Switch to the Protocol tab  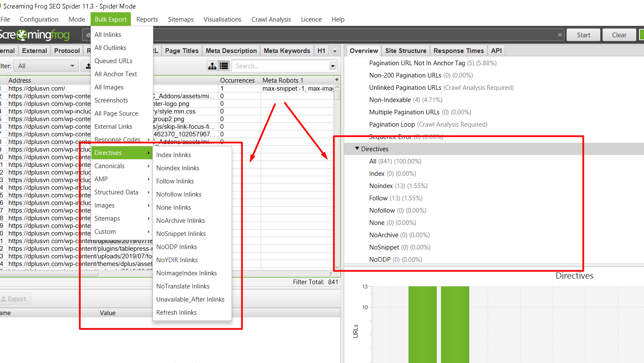coord(67,51)
